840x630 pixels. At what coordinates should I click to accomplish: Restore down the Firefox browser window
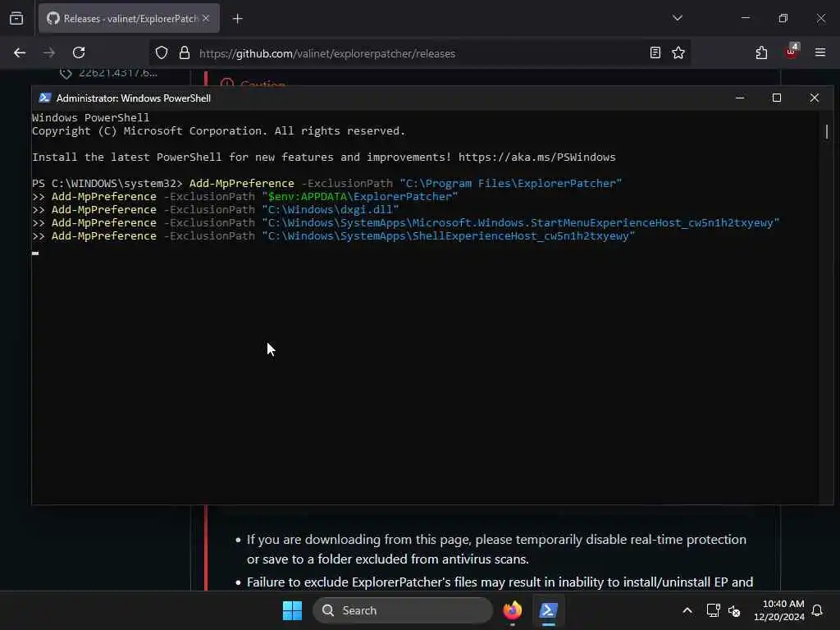(783, 18)
